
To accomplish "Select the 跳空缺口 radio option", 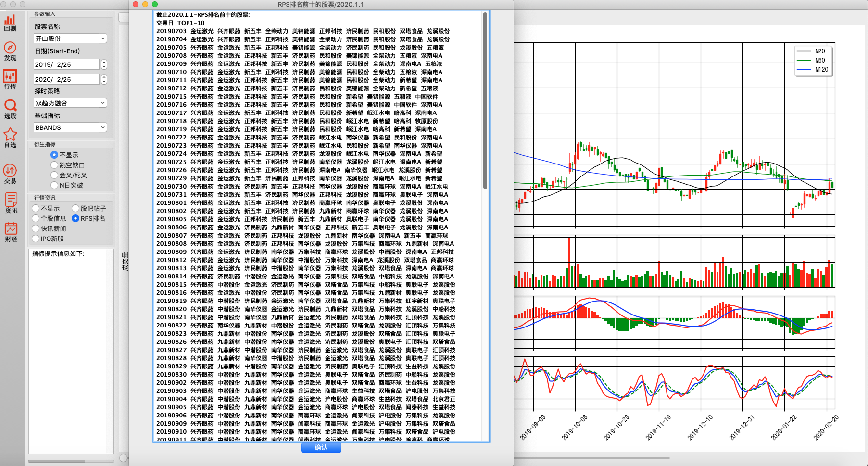I will pos(54,165).
